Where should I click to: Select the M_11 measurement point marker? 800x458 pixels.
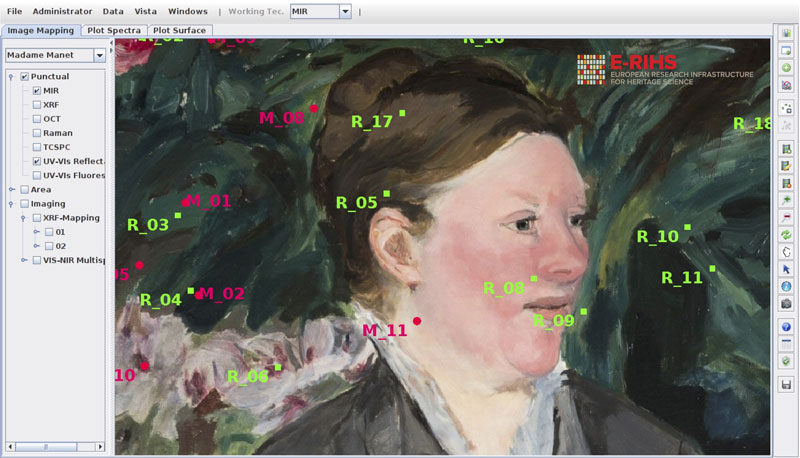[x=417, y=321]
